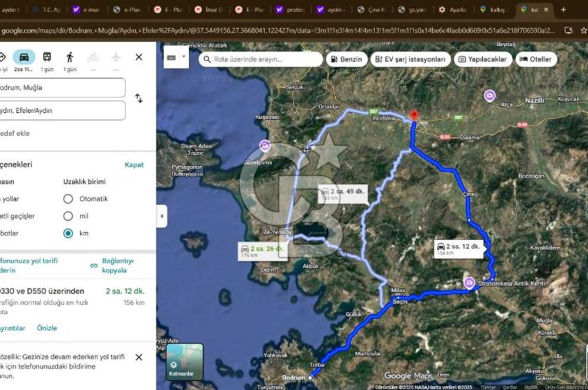Click the Google Maps logo on the map
Screen dimensions: 588x390
tap(408, 375)
